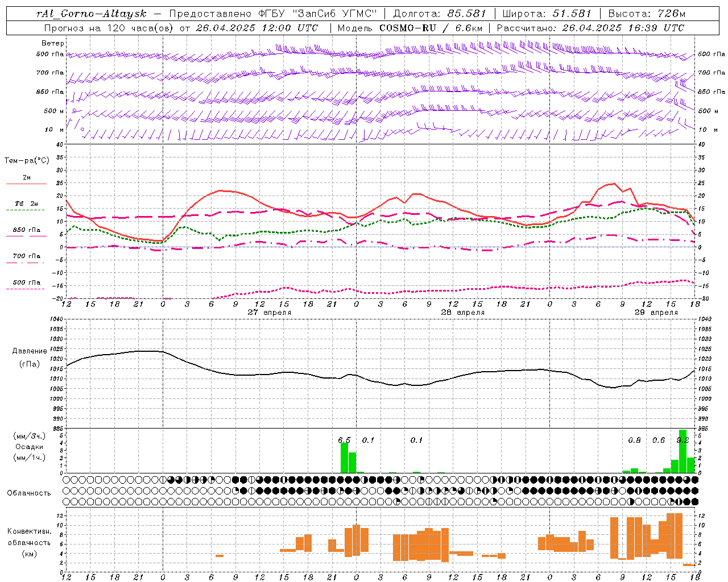Click the Осадки panel label
This screenshot has height=582, width=728.
click(30, 447)
